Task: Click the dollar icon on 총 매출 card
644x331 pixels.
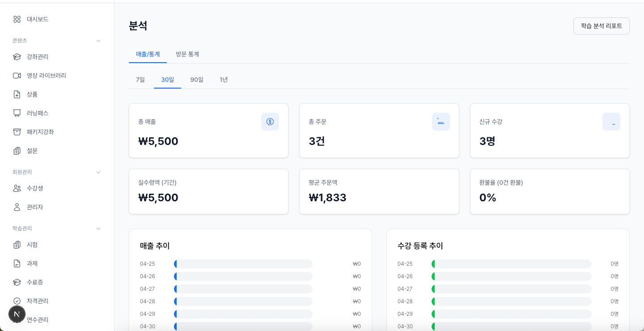Action: coord(270,122)
